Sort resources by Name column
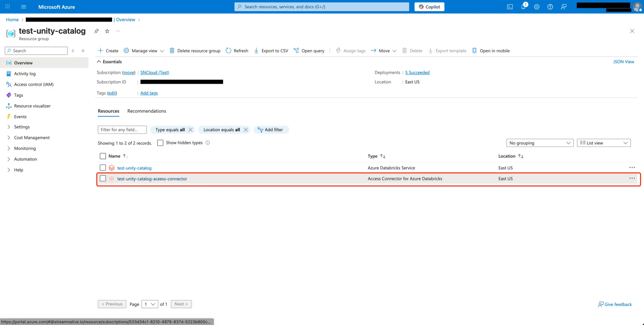The height and width of the screenshot is (325, 644). (118, 156)
